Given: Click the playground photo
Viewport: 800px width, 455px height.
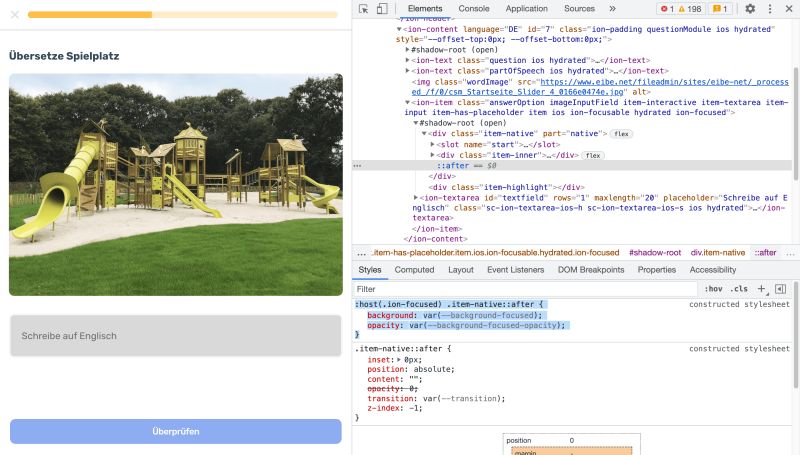Looking at the screenshot, I should (x=176, y=185).
